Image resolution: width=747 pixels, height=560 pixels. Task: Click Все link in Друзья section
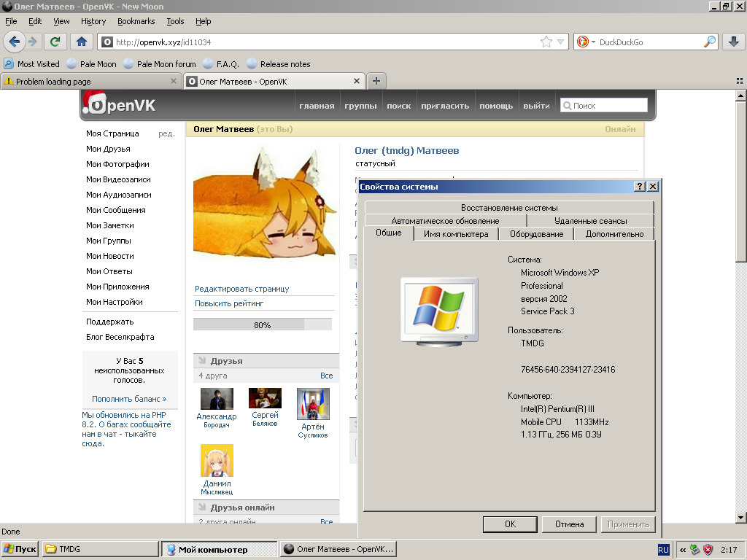click(326, 376)
